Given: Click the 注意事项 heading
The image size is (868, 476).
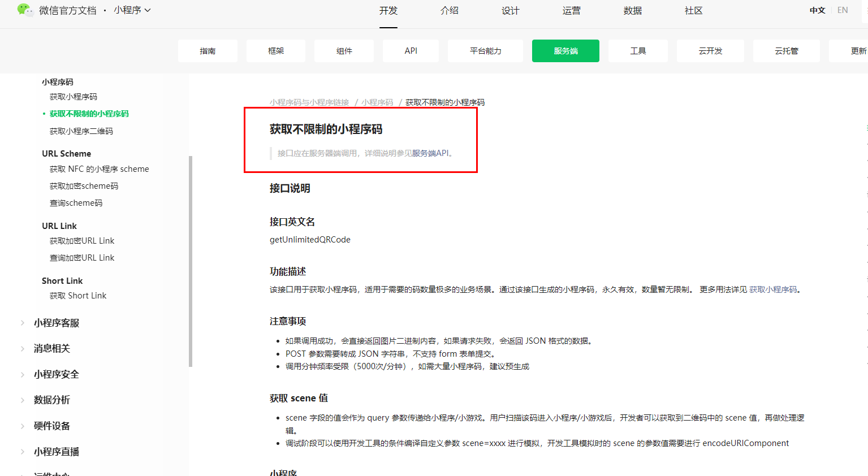Looking at the screenshot, I should tap(288, 321).
